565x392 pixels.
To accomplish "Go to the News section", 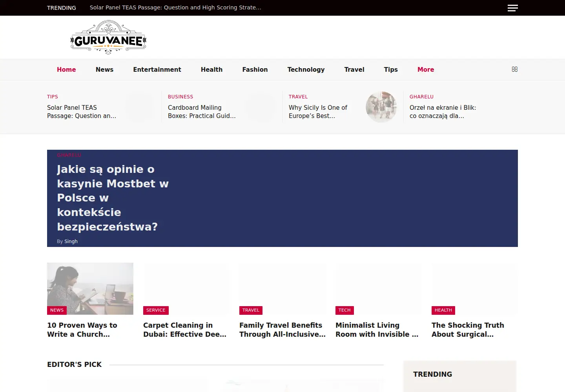I will (x=104, y=69).
